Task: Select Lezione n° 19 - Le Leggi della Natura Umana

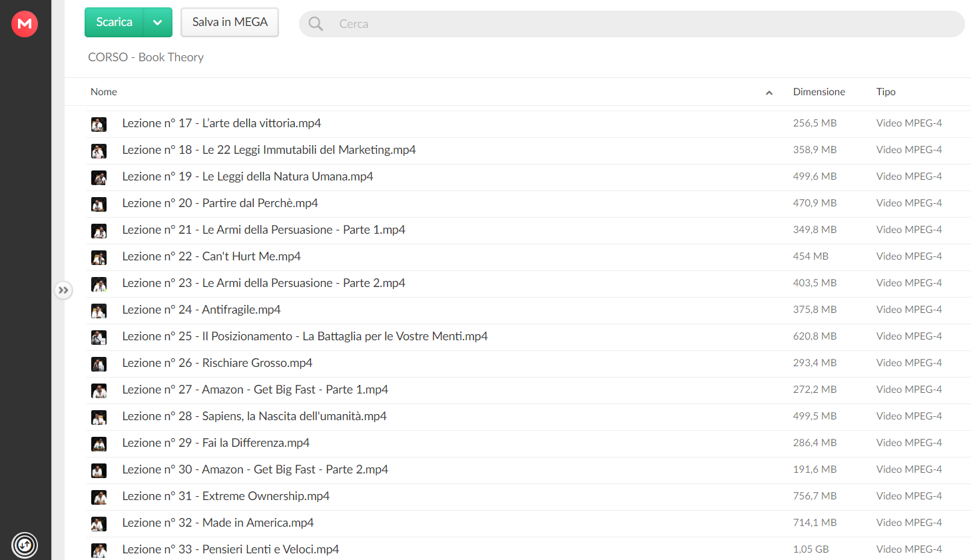Action: click(247, 176)
